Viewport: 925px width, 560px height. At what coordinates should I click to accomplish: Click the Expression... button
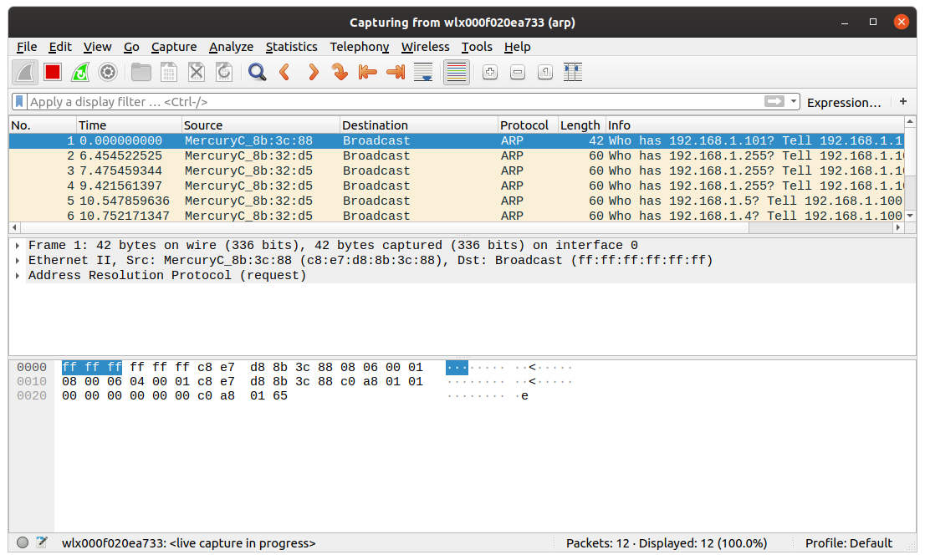(x=844, y=101)
